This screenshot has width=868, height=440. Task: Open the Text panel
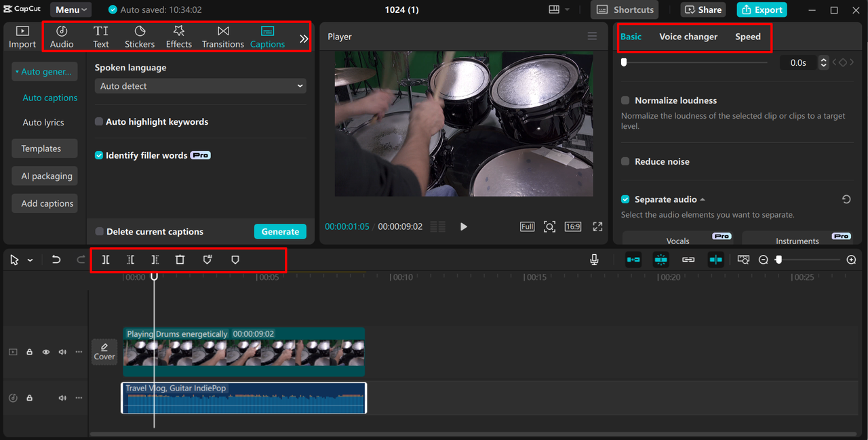point(101,37)
